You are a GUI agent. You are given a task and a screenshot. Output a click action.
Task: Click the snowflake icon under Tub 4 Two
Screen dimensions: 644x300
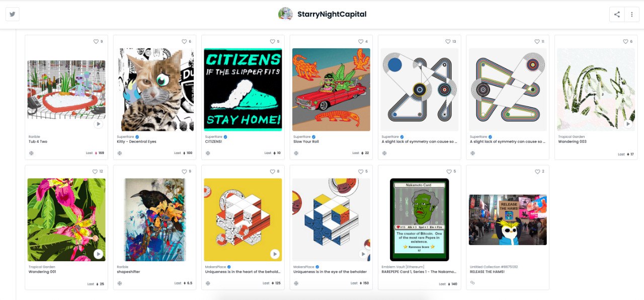click(x=31, y=153)
